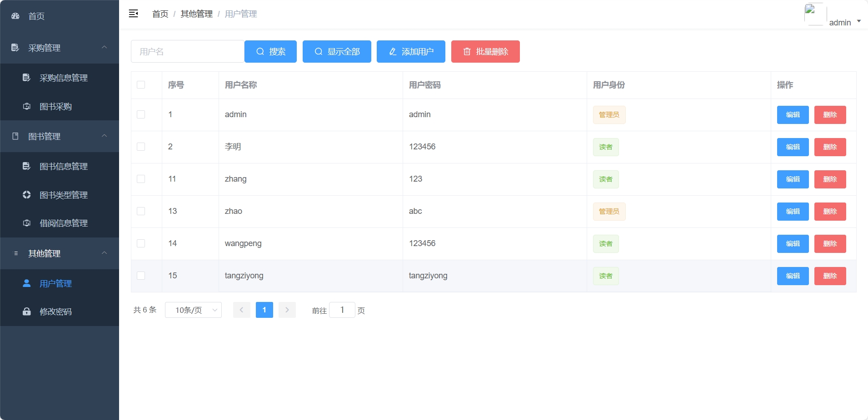Collapse the 图书管理 submenu chevron
Viewport: 868px width, 420px height.
coord(105,136)
